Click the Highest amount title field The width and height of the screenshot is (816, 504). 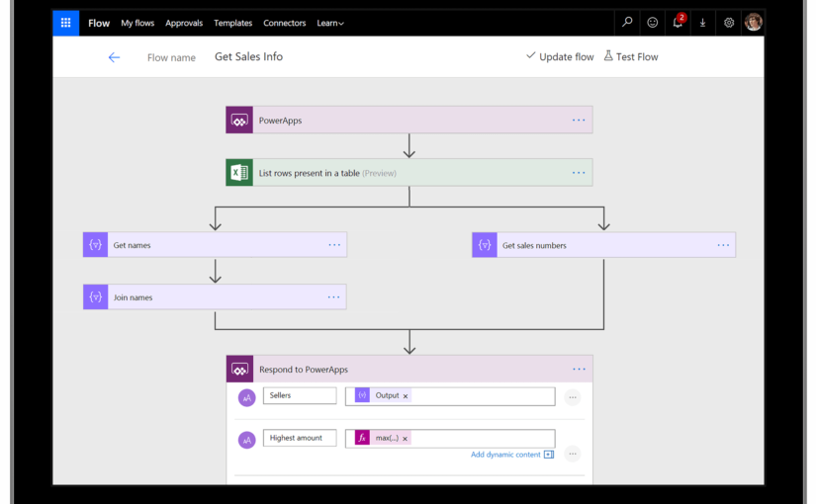300,438
